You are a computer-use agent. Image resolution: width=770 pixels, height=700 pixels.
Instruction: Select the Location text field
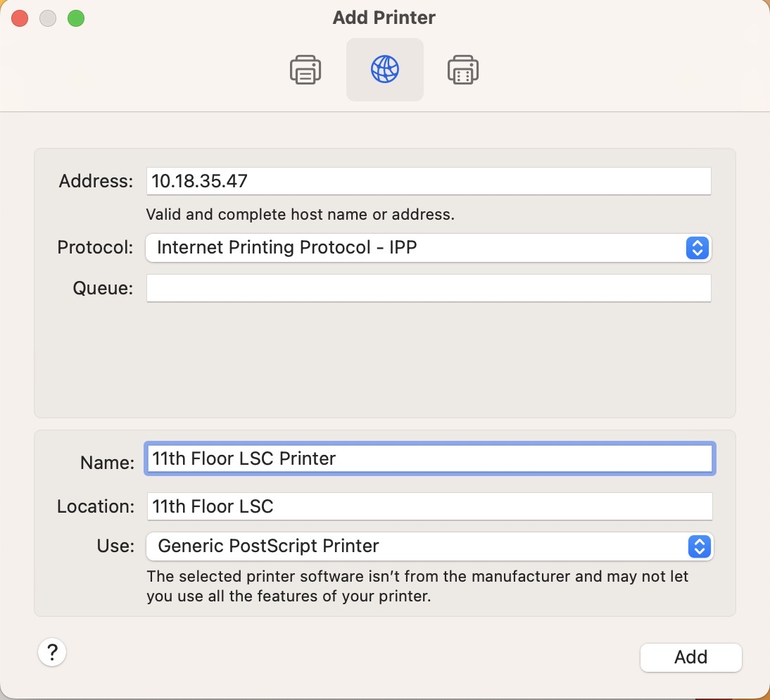pyautogui.click(x=429, y=506)
